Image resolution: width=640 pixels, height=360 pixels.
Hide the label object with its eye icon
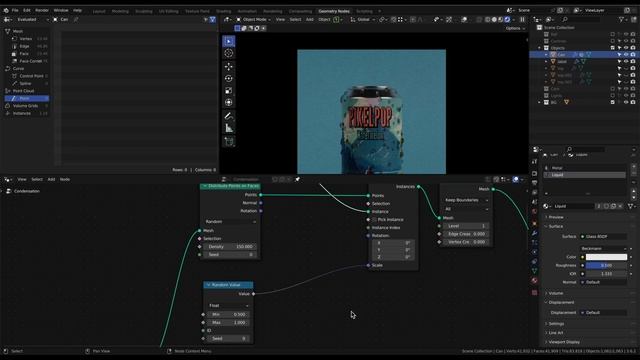(x=626, y=61)
